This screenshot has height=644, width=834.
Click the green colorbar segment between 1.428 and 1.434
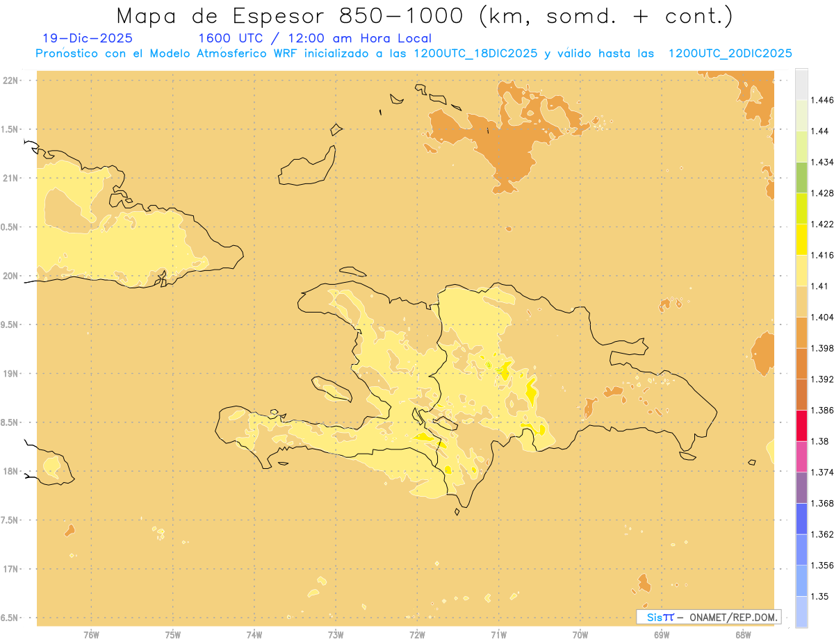(x=801, y=178)
